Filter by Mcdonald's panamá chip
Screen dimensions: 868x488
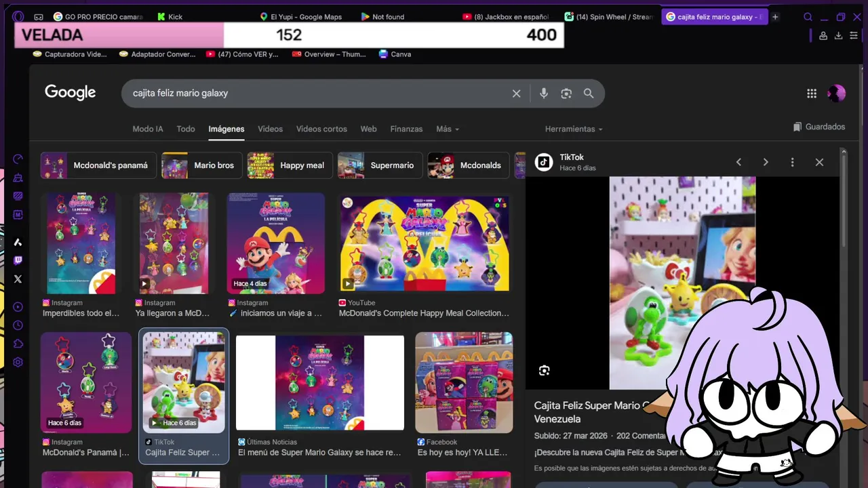point(98,165)
